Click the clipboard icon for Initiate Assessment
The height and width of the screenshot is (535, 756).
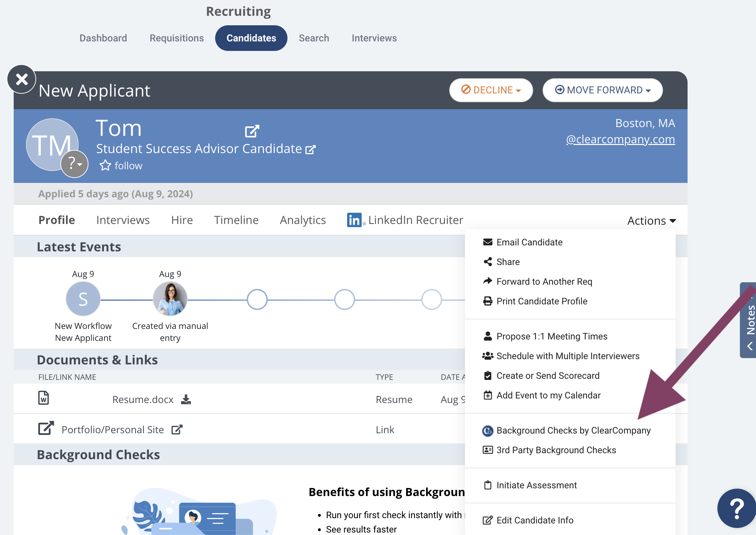[x=488, y=485]
